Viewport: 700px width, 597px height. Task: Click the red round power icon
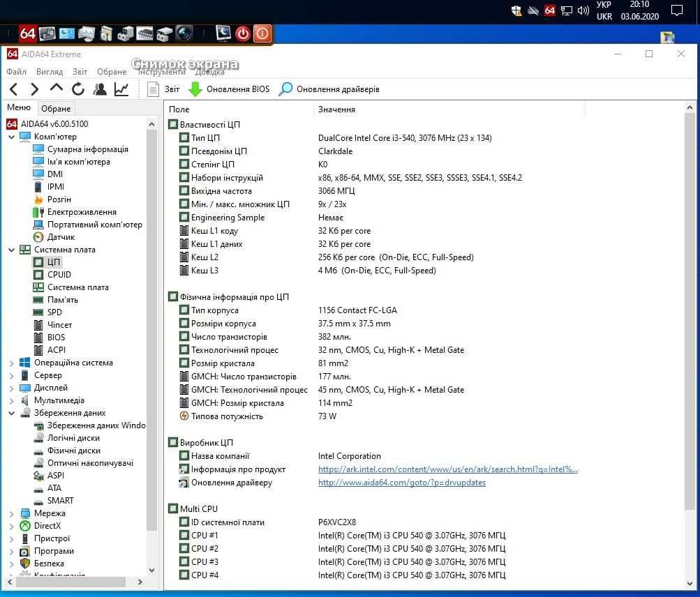pyautogui.click(x=243, y=34)
